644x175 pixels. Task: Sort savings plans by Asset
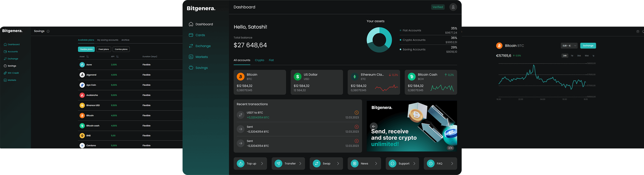pyautogui.click(x=84, y=57)
